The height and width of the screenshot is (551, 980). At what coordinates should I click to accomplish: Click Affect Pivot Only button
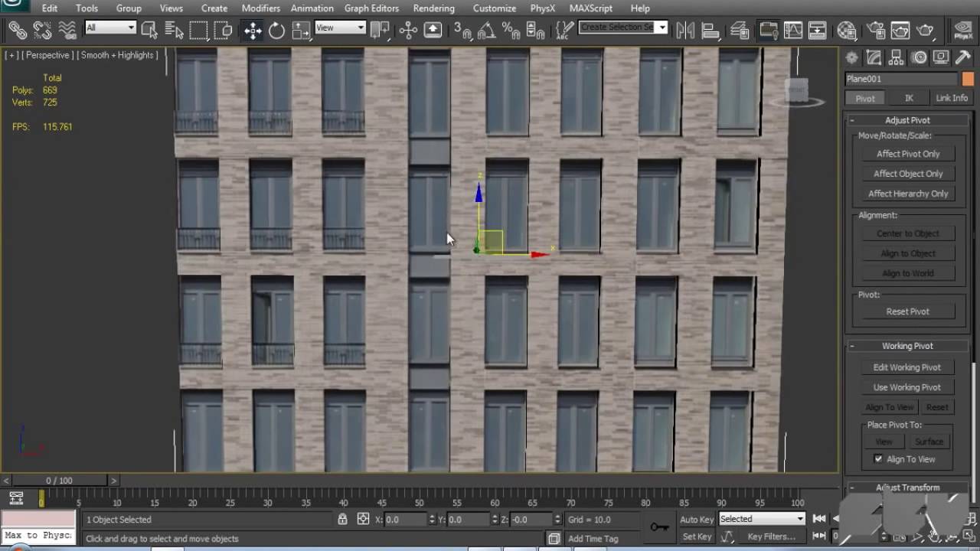point(908,154)
